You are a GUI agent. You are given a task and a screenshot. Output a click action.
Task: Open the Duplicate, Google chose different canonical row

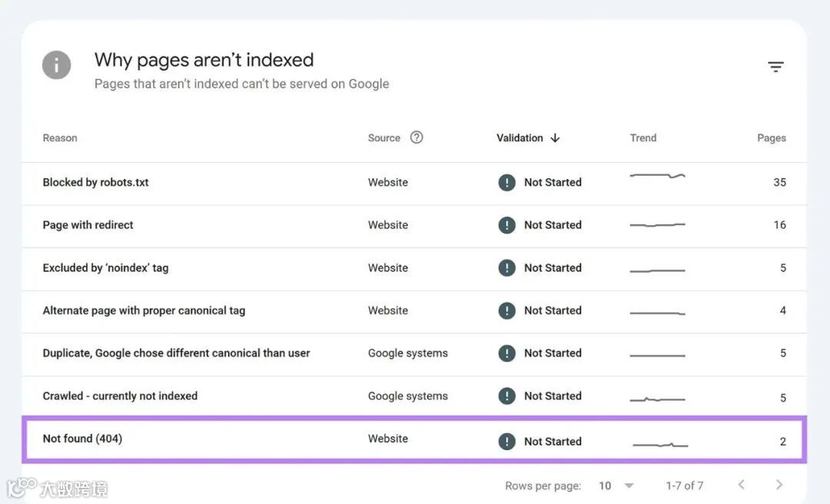point(176,353)
